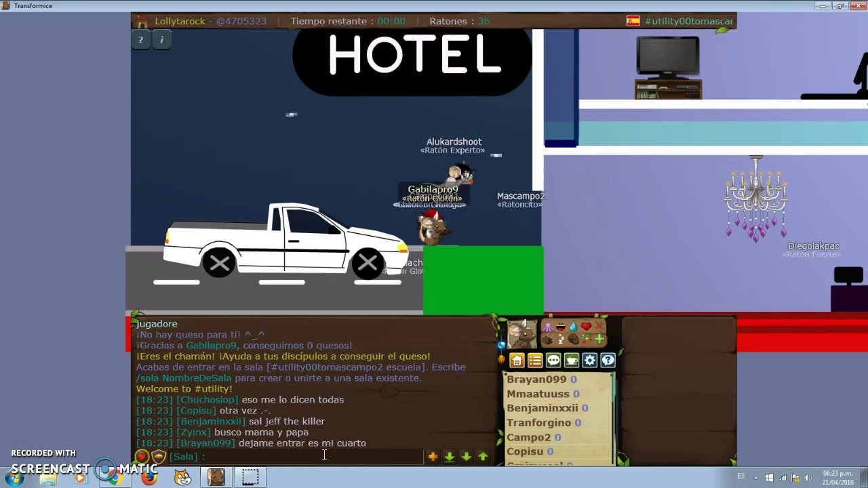The height and width of the screenshot is (488, 868).
Task: Open the info 'i' button
Action: click(161, 39)
